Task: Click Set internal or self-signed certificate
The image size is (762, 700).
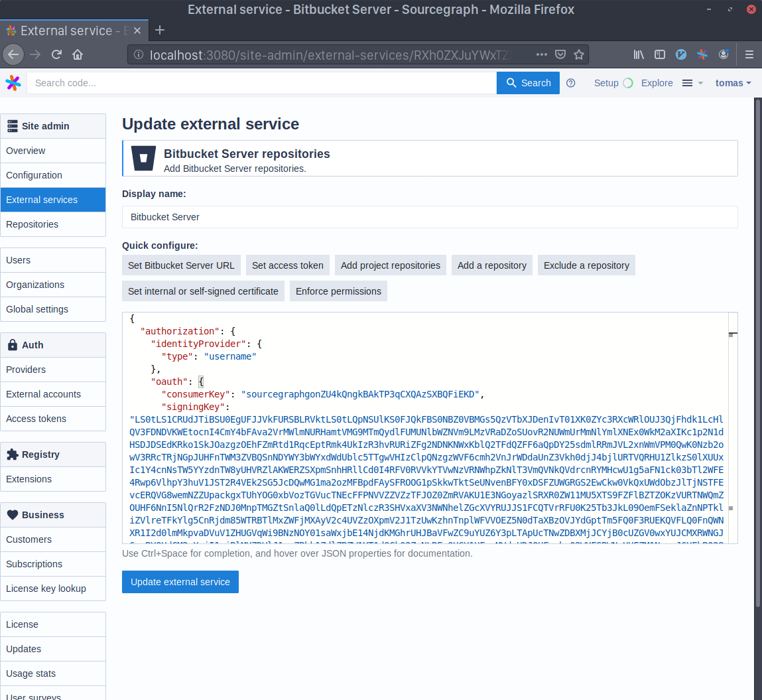Action: (203, 291)
